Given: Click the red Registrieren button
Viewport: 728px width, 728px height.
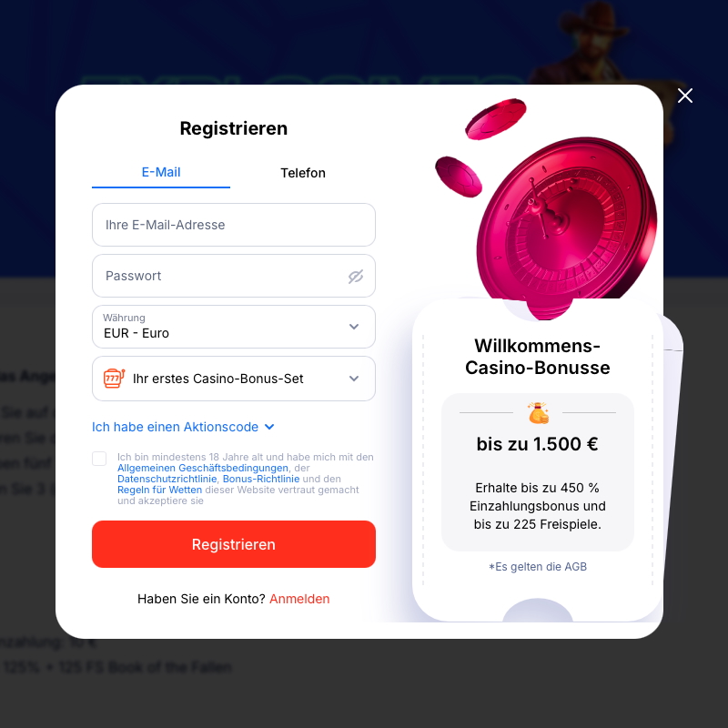Looking at the screenshot, I should 234,544.
